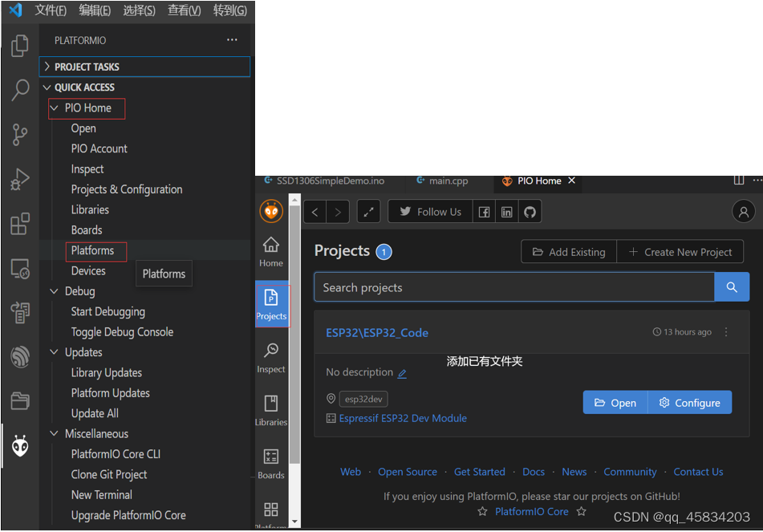Click the Configure button

point(689,403)
